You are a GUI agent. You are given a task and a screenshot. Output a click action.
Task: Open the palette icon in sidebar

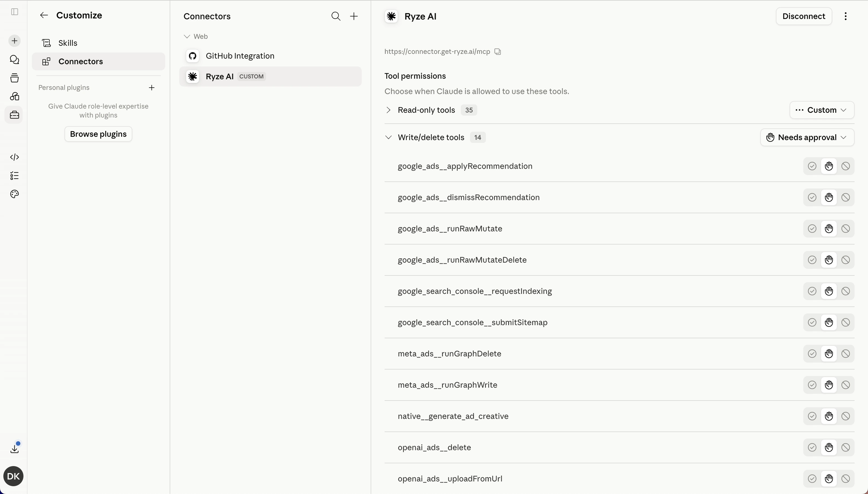[14, 194]
